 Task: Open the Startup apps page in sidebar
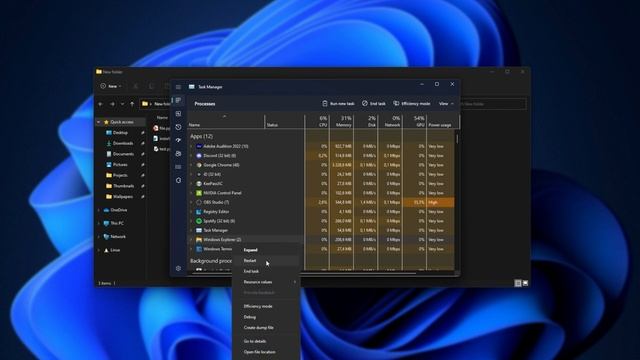coord(178,140)
